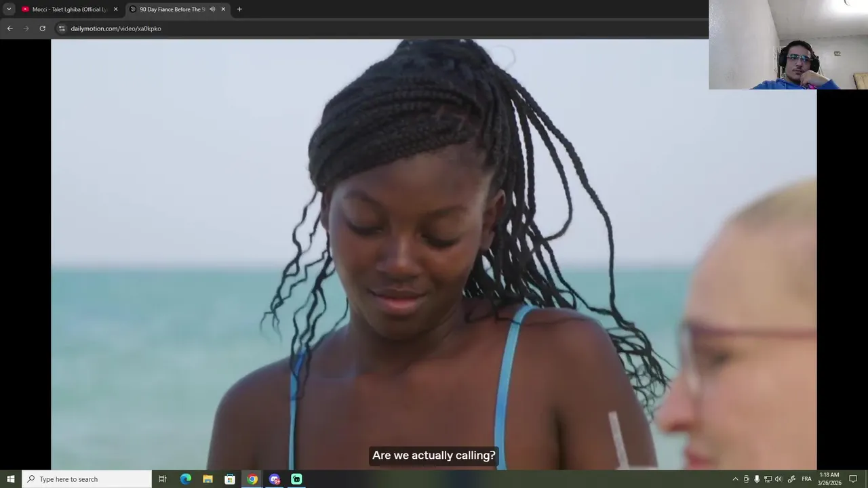Open Task View on the taskbar

point(163,479)
